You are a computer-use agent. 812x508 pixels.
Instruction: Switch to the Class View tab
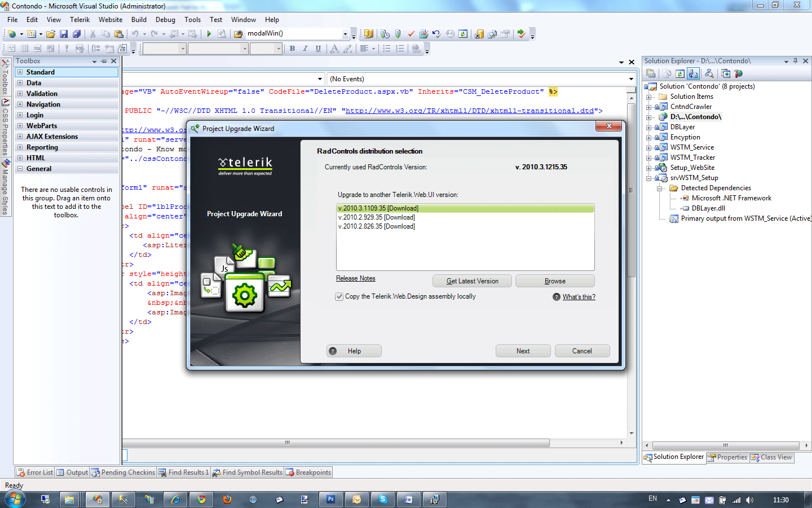tap(771, 457)
